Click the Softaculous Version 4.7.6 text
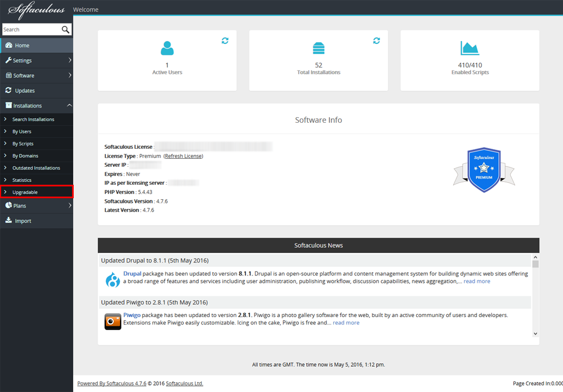Viewport: 563px width, 392px height. pyautogui.click(x=136, y=201)
